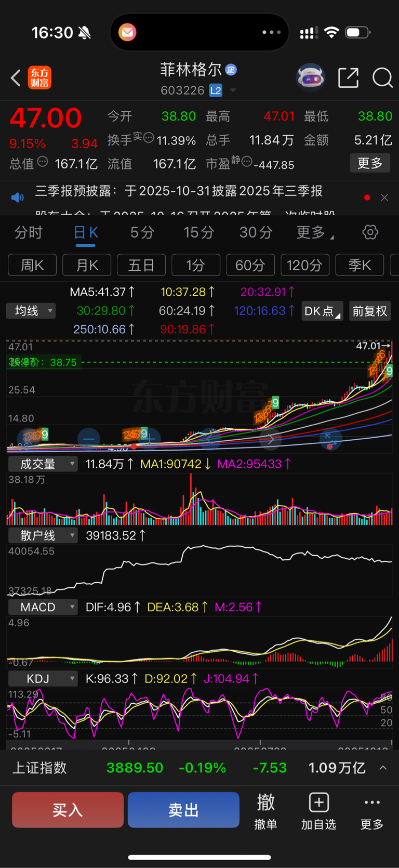Screen dimensions: 399x868
Task: Select the 周K period chip
Action: (x=32, y=265)
